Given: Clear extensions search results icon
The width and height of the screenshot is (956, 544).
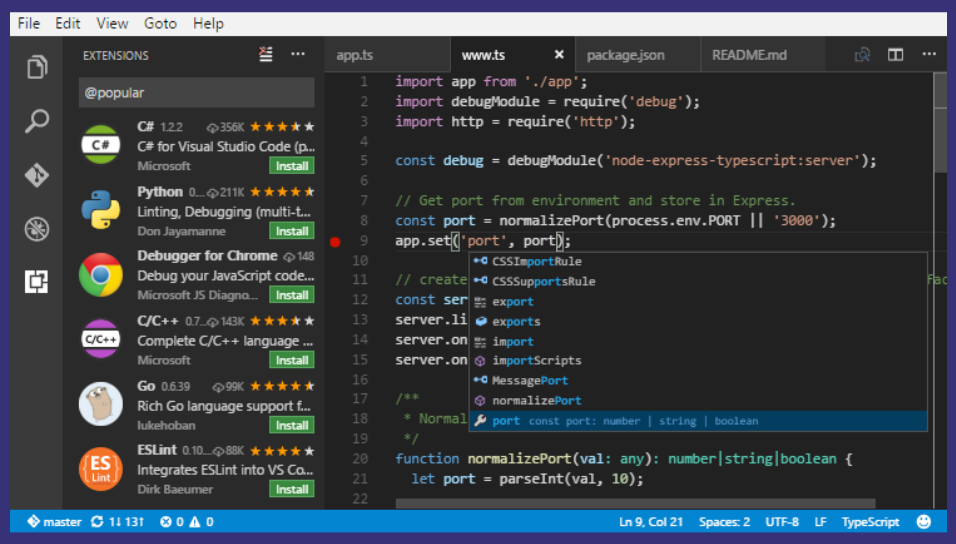Looking at the screenshot, I should pos(265,54).
